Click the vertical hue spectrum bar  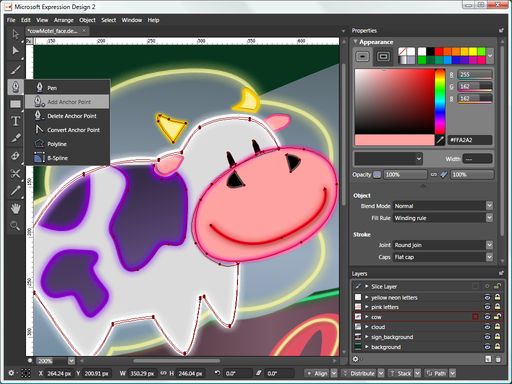440,102
